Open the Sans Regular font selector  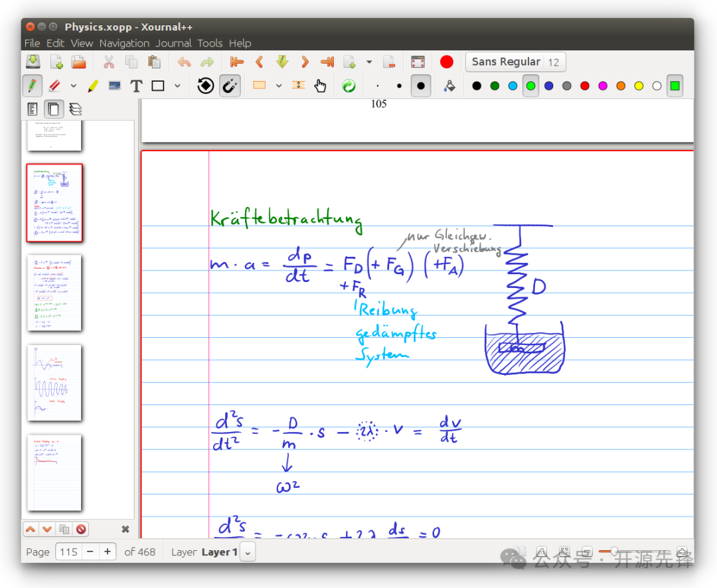(x=515, y=62)
